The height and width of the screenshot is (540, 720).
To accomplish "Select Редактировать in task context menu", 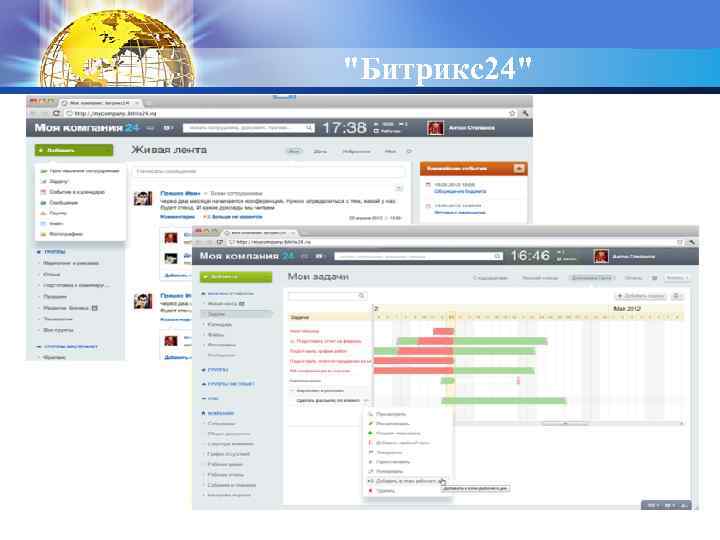I will pyautogui.click(x=393, y=424).
